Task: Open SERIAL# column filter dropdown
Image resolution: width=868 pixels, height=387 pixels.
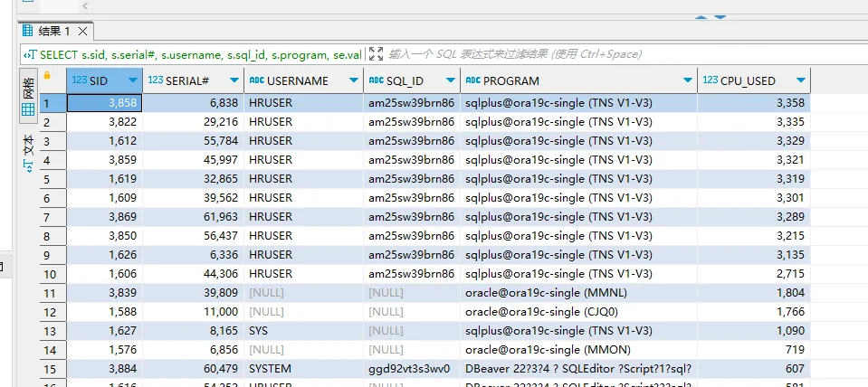Action: (234, 80)
